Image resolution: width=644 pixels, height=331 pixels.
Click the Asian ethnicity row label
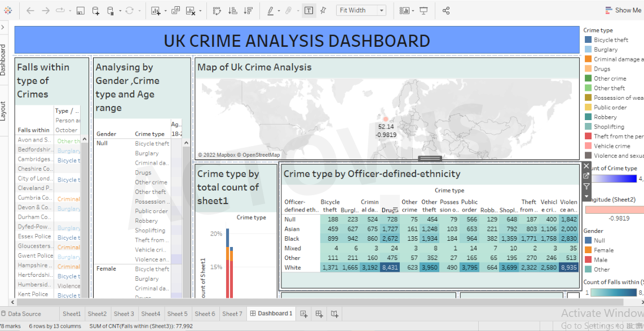click(292, 229)
